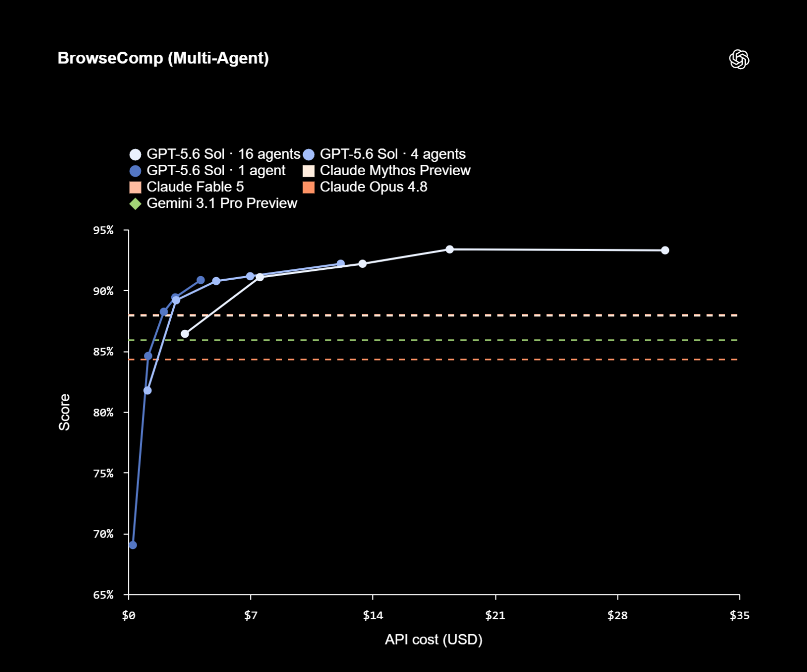Select the white circle marker for 16 agents legend
The width and height of the screenshot is (807, 672).
point(136,155)
